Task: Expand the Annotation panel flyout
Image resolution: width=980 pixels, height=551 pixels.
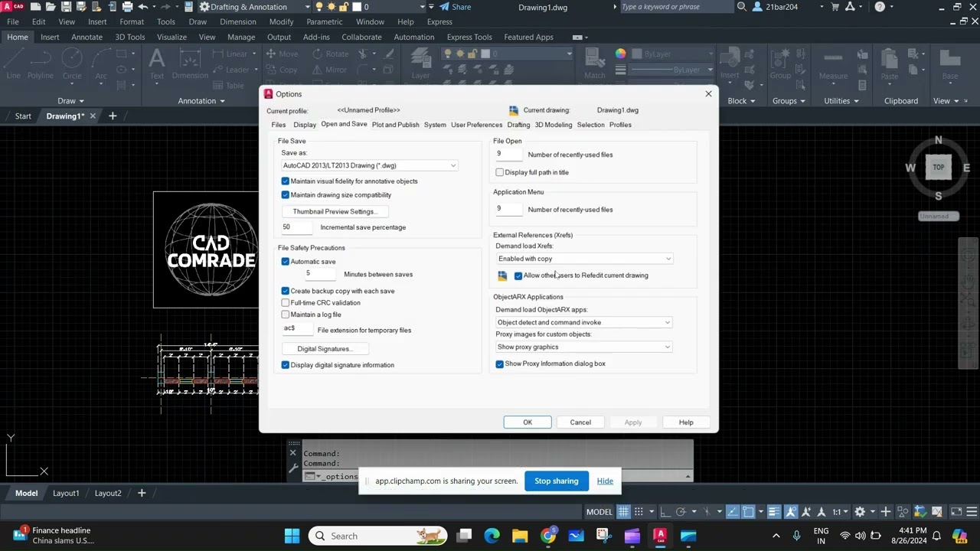Action: pyautogui.click(x=201, y=101)
